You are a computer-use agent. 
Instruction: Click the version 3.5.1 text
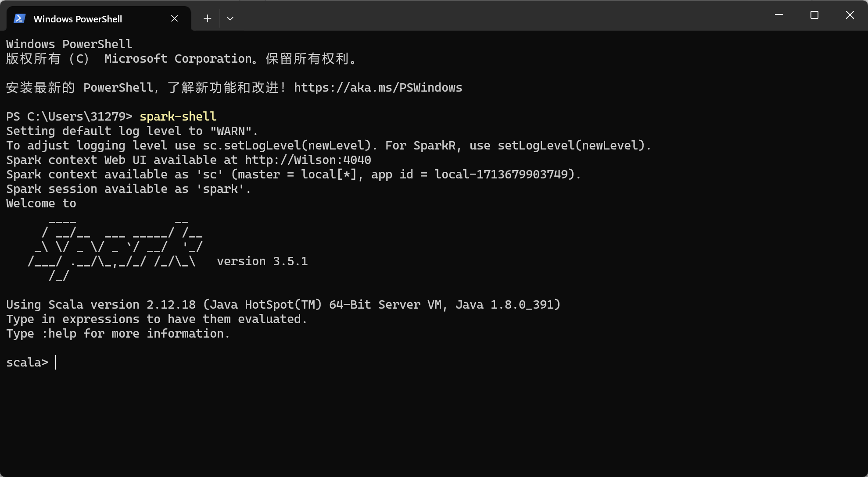click(262, 261)
